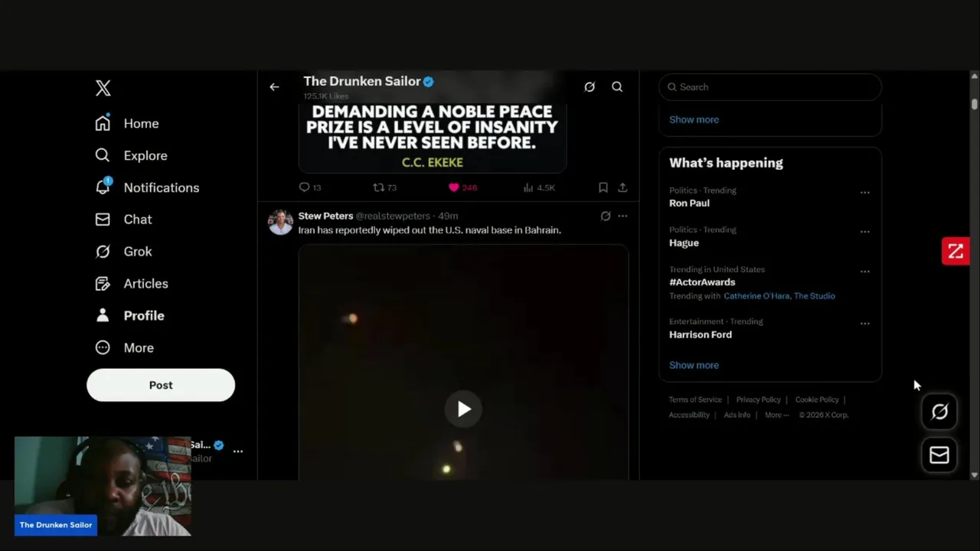
Task: Open the floating messages envelope button
Action: click(939, 455)
